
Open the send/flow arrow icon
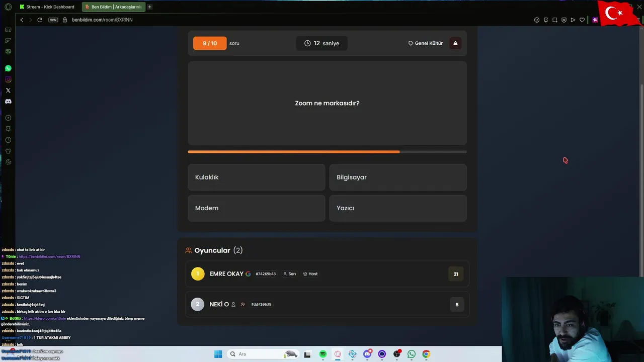click(x=573, y=20)
